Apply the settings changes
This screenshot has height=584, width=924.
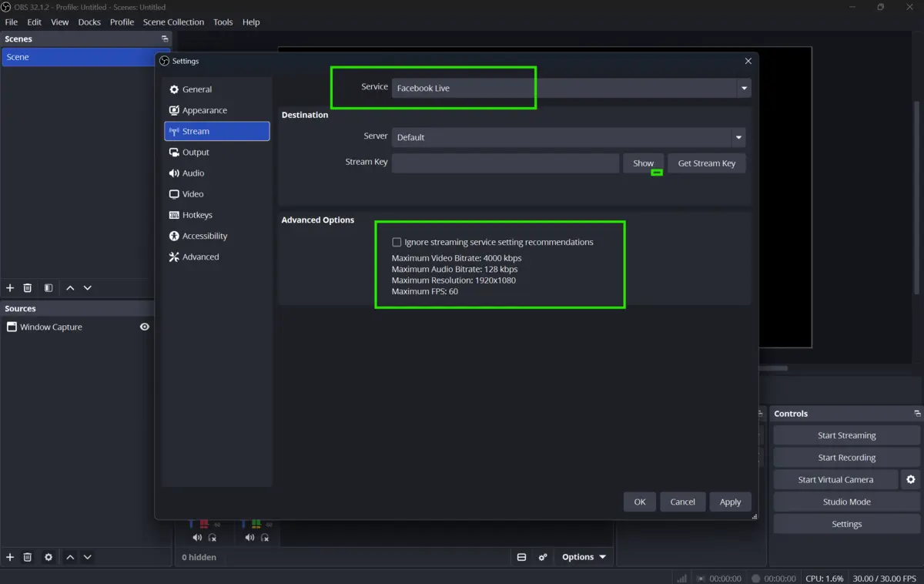click(x=730, y=502)
